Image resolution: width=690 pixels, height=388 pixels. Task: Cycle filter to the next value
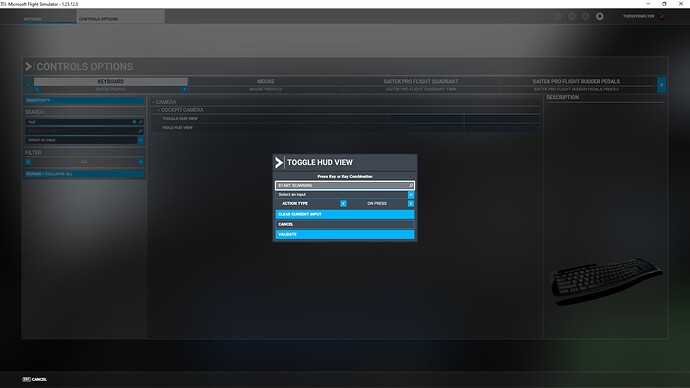(x=140, y=162)
